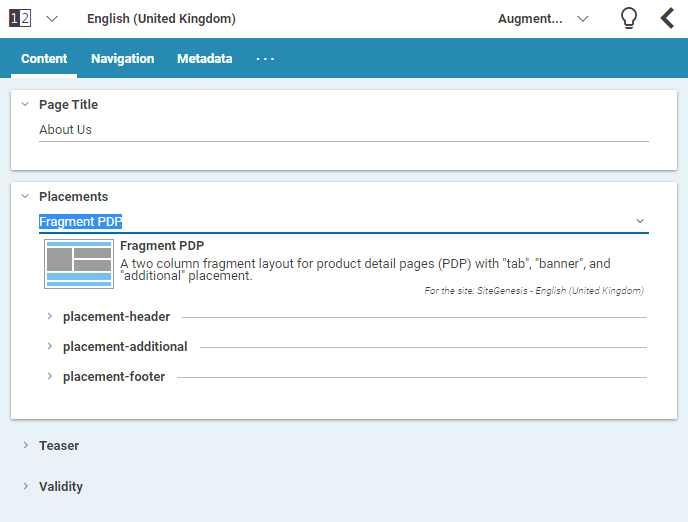Expand the placement-header row
This screenshot has width=688, height=522.
pos(50,317)
